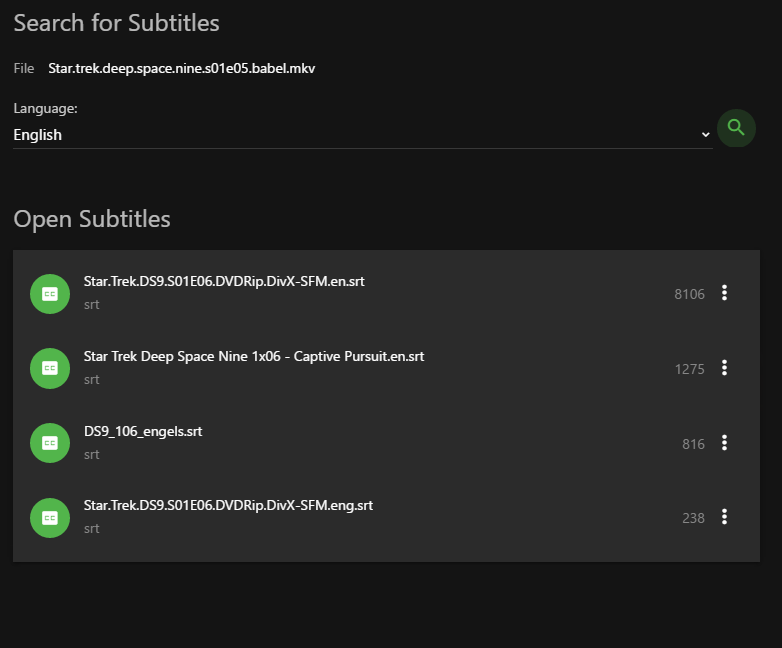Open the options menu for the Captive Pursuit subtitle
Image resolution: width=782 pixels, height=648 pixels.
[x=725, y=368]
